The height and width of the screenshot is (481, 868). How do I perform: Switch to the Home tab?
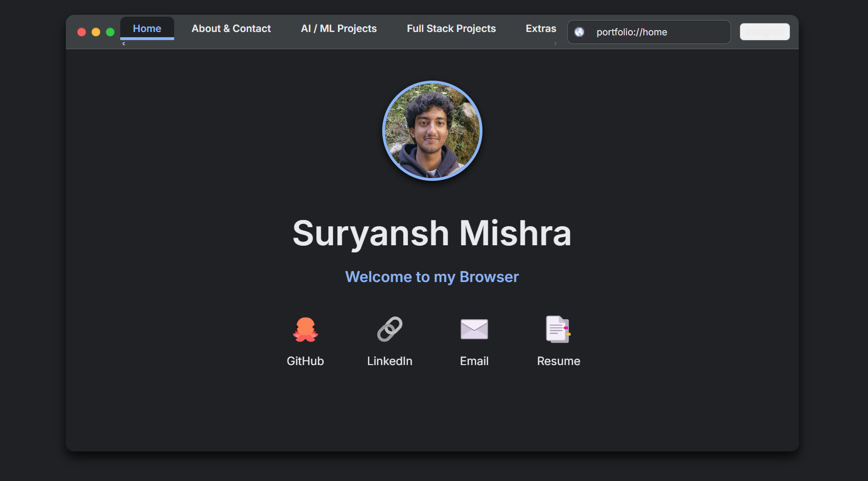[147, 29]
